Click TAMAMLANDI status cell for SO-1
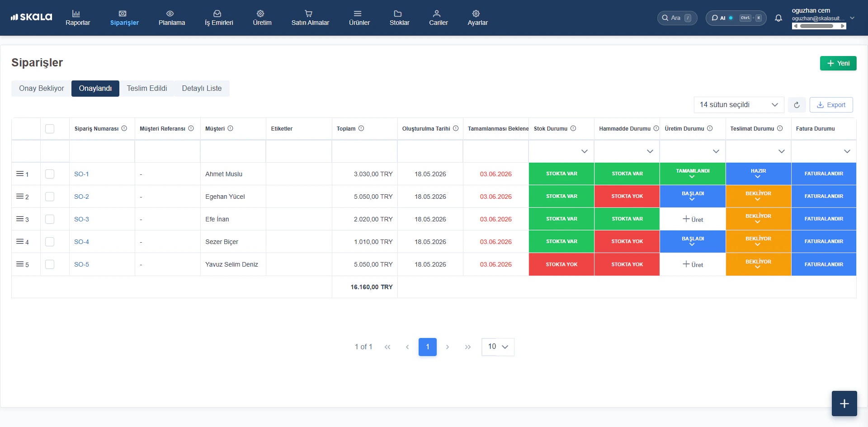This screenshot has width=868, height=427. [693, 174]
